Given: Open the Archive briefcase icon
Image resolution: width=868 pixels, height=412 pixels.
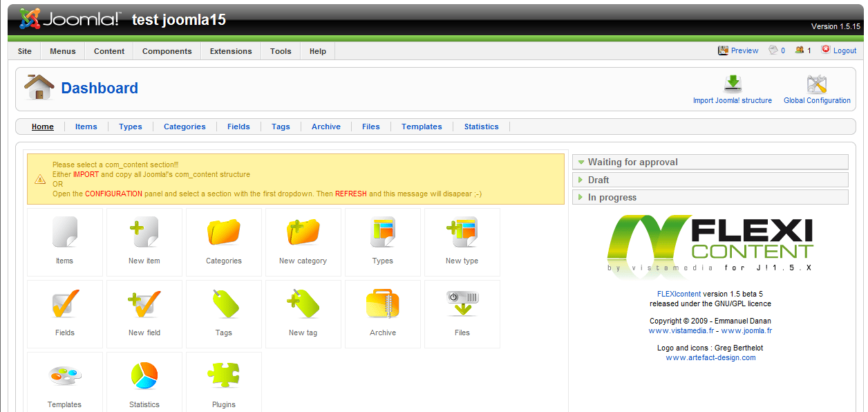Looking at the screenshot, I should click(x=383, y=304).
